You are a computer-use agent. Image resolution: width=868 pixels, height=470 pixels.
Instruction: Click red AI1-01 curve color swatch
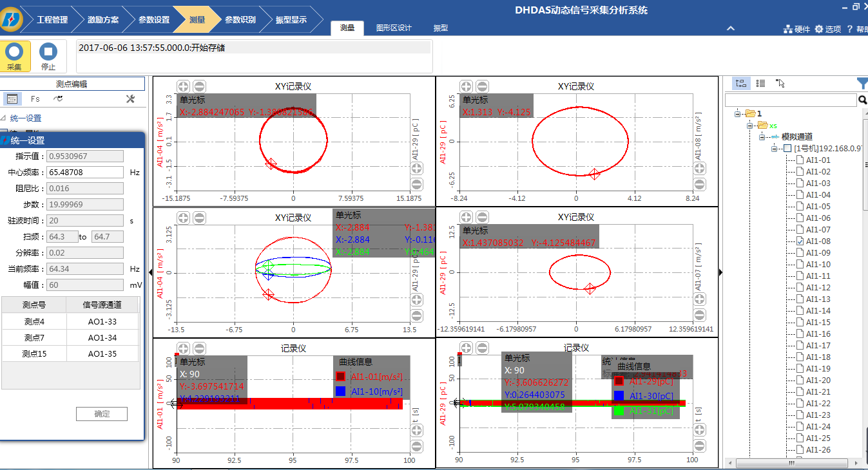click(x=340, y=377)
